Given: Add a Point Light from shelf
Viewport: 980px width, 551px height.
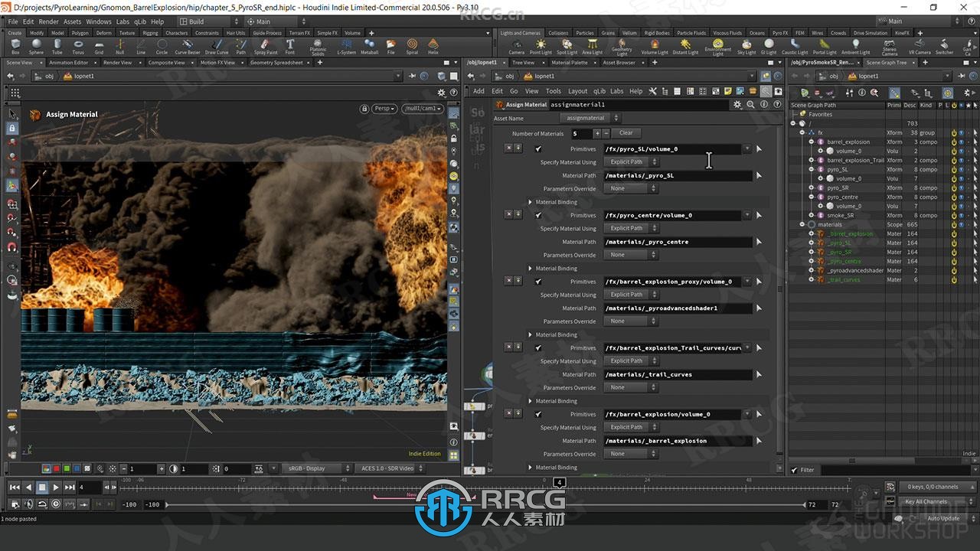Looking at the screenshot, I should (x=541, y=47).
